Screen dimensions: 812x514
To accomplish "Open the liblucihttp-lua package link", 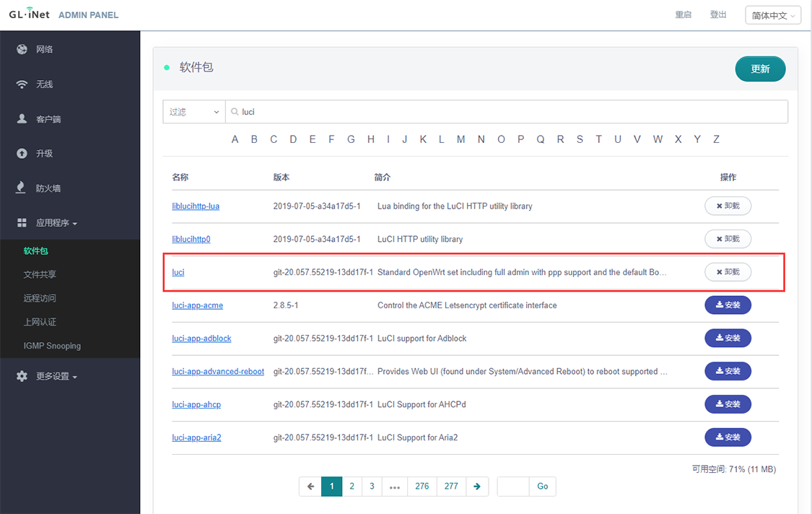I will pos(196,206).
